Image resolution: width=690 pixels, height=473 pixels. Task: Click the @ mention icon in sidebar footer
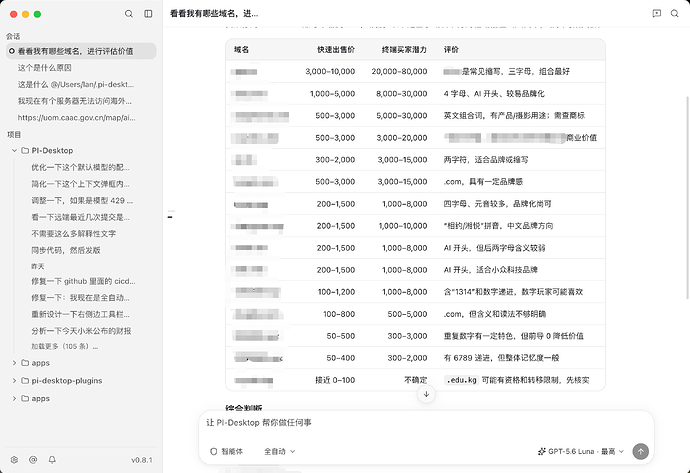click(x=33, y=460)
